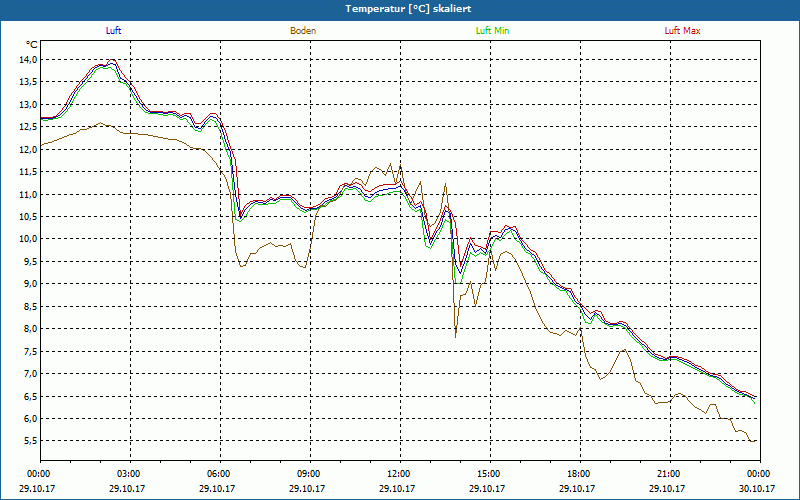This screenshot has height=500, width=800.
Task: Click the 18:00 time axis label
Action: tap(580, 474)
